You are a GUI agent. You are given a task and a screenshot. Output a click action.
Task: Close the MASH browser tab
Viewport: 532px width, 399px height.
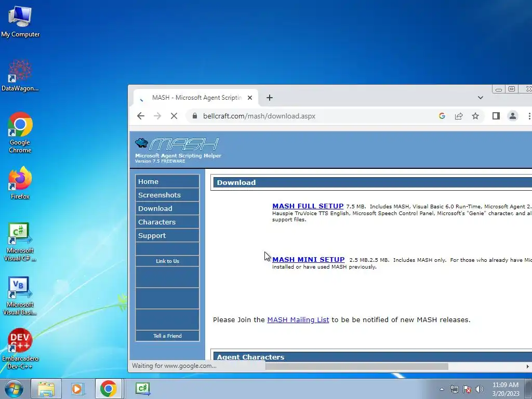point(250,98)
